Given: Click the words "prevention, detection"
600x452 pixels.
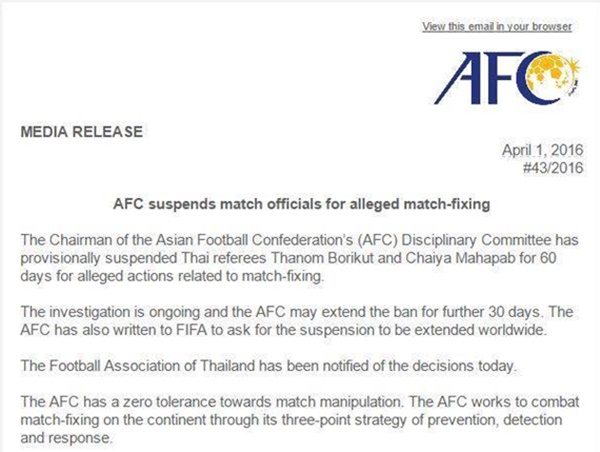Looking at the screenshot, I should 495,420.
